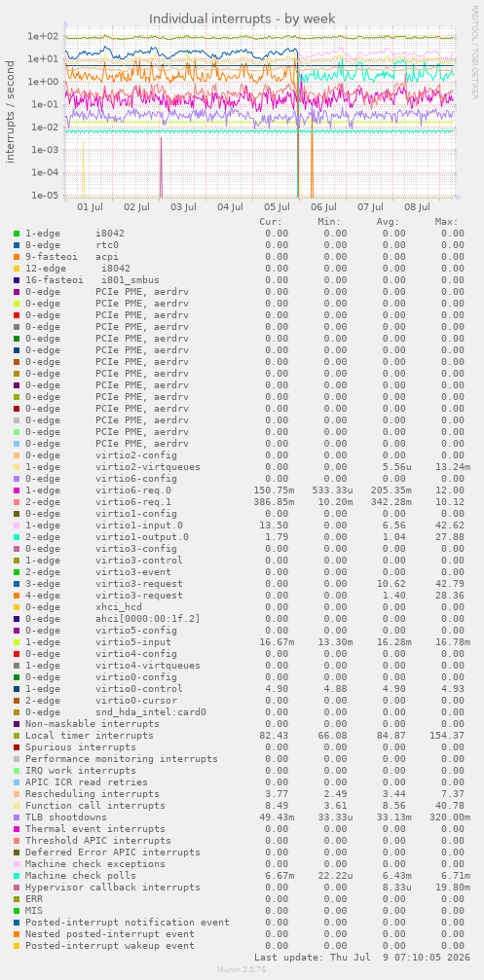The width and height of the screenshot is (484, 980).
Task: Click the '12-edge i8042' legend label
Action: [x=78, y=269]
